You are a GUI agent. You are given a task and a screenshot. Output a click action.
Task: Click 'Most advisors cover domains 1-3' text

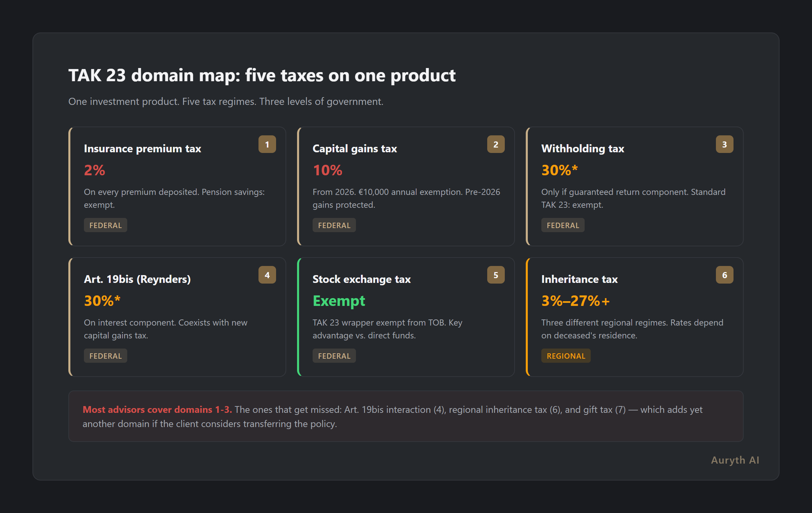(x=157, y=410)
